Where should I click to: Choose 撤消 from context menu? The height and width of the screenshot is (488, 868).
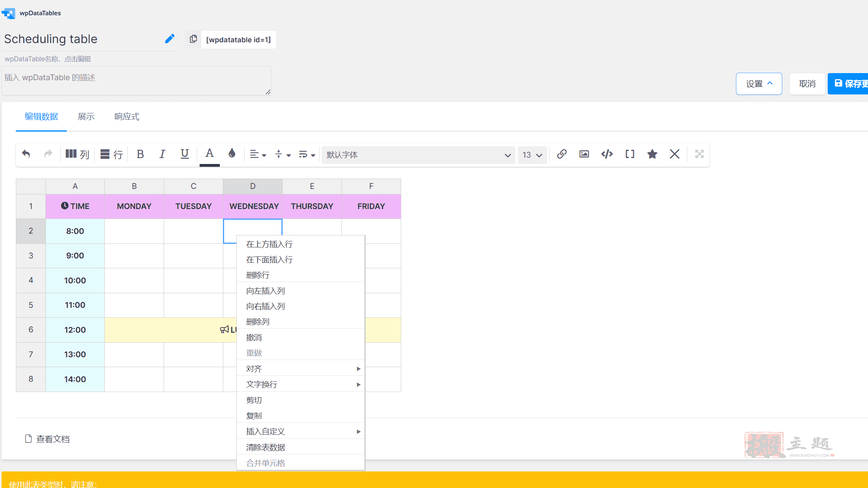[300, 337]
